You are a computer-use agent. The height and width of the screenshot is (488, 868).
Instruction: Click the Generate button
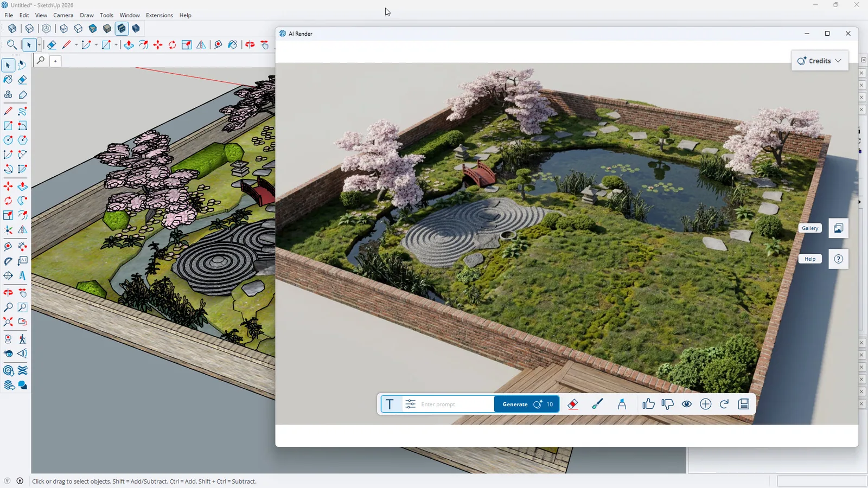(x=526, y=404)
